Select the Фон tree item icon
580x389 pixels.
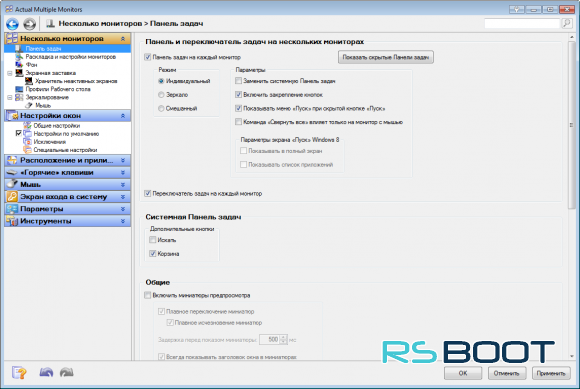pos(19,65)
